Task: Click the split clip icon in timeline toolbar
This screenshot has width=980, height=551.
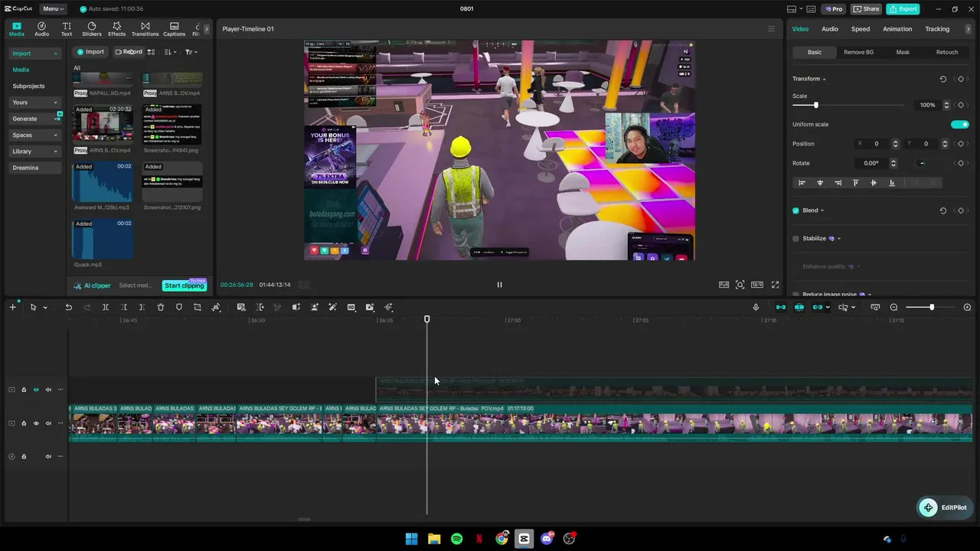Action: (x=106, y=308)
